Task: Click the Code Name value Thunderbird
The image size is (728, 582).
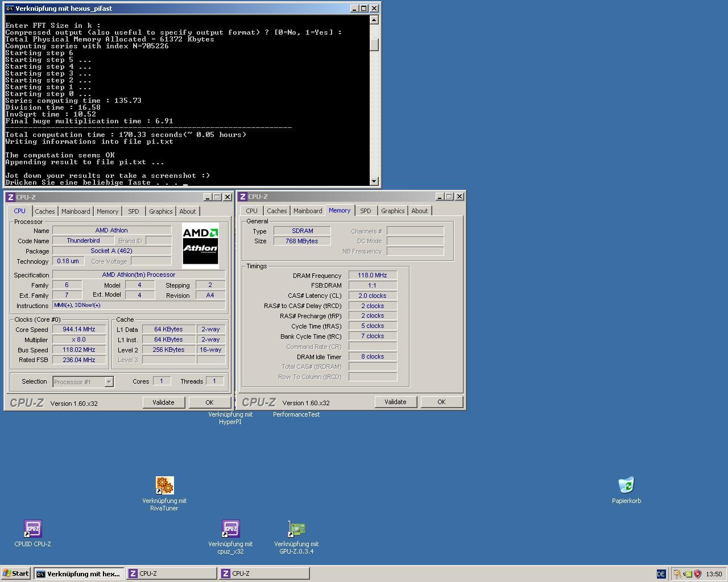Action: pos(84,241)
